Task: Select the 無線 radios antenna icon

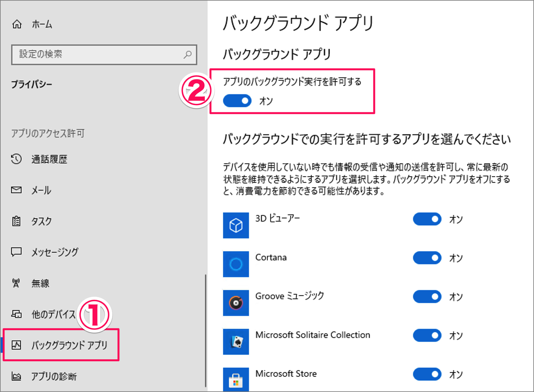Action: [16, 283]
